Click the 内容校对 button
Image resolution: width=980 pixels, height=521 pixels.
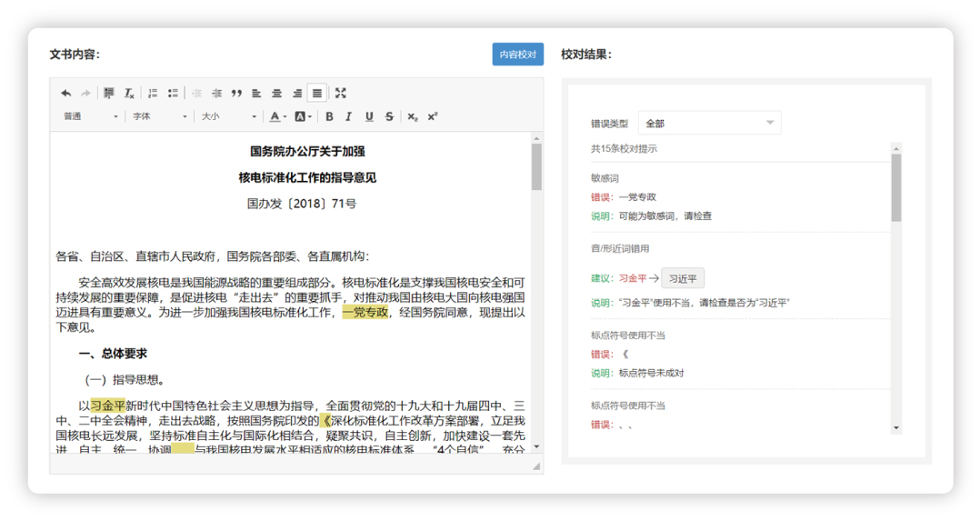tap(517, 55)
